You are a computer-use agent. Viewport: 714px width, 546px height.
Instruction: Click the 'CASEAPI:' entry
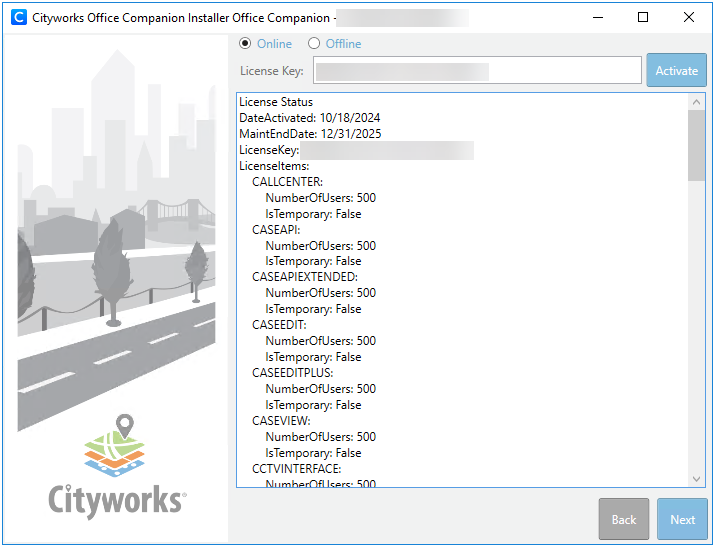coord(276,230)
